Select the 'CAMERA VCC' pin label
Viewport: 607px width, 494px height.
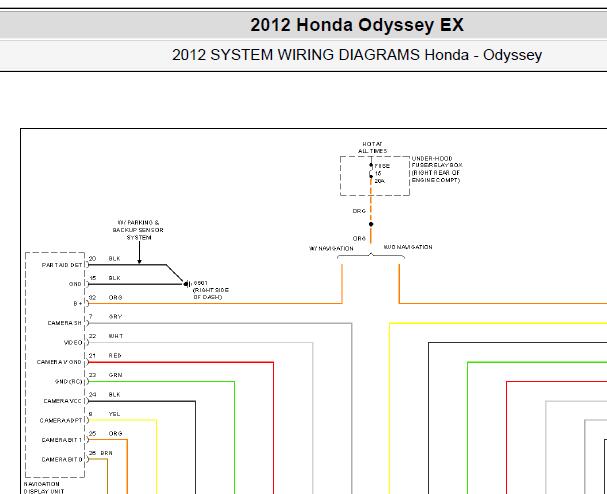pos(62,401)
